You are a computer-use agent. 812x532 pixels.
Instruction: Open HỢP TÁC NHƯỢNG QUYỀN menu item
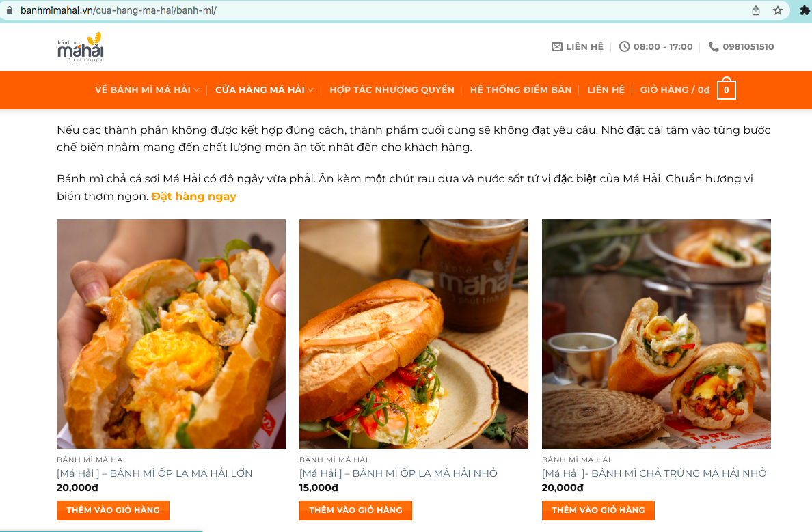coord(392,90)
